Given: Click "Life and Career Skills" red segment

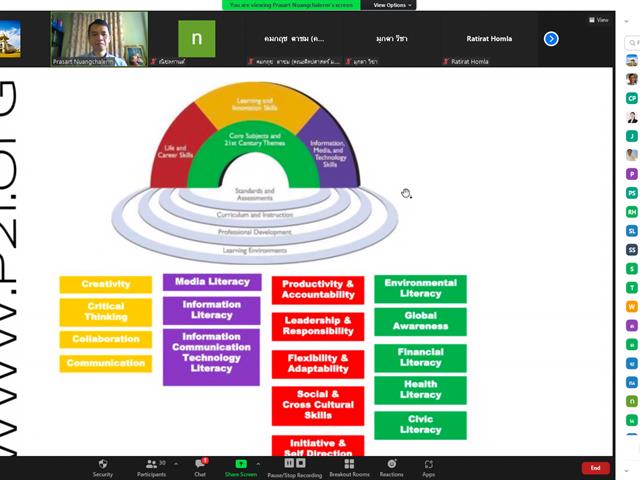Looking at the screenshot, I should (176, 151).
